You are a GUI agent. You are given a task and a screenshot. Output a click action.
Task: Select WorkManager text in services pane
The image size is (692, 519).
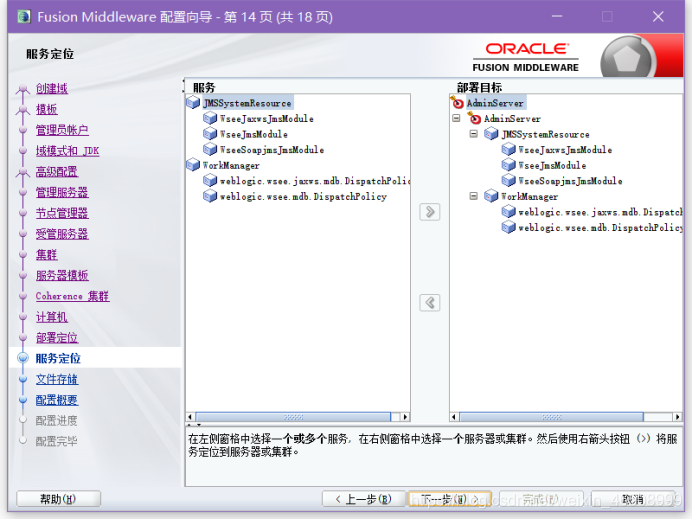pos(231,165)
